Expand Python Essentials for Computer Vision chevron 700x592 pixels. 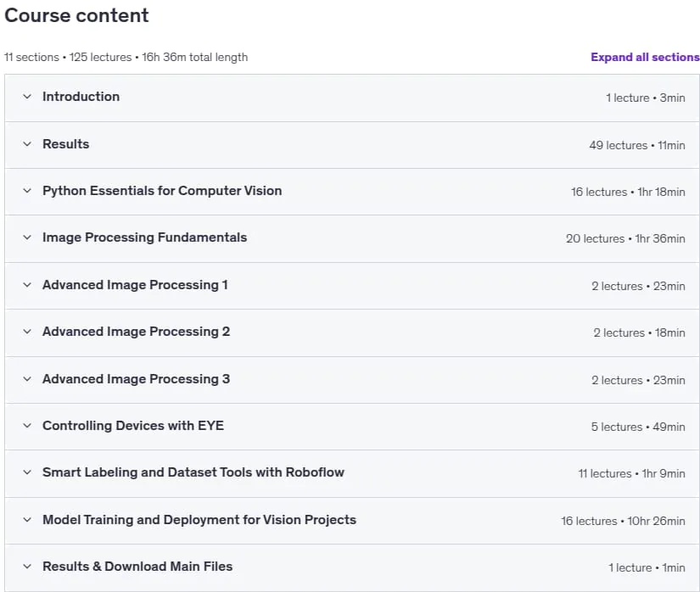point(27,191)
